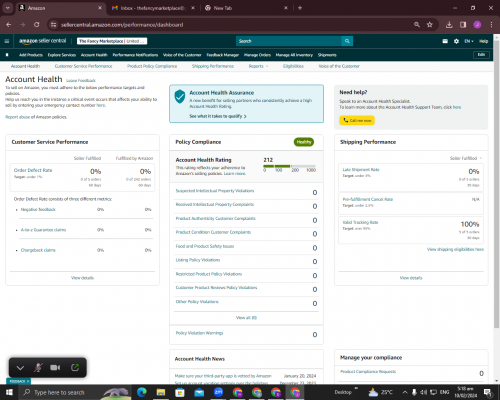Screen dimensions: 500x400
Task: Click the zoom magnifier icon in the address bar
Action: coord(417,25)
